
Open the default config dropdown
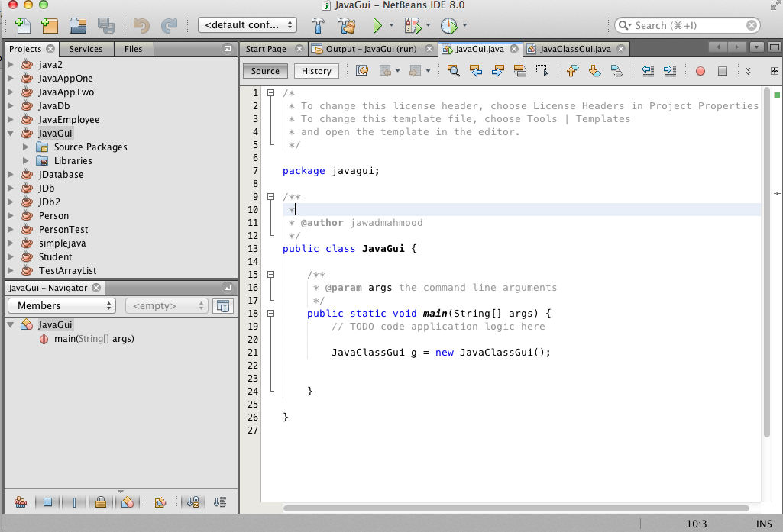pyautogui.click(x=248, y=25)
